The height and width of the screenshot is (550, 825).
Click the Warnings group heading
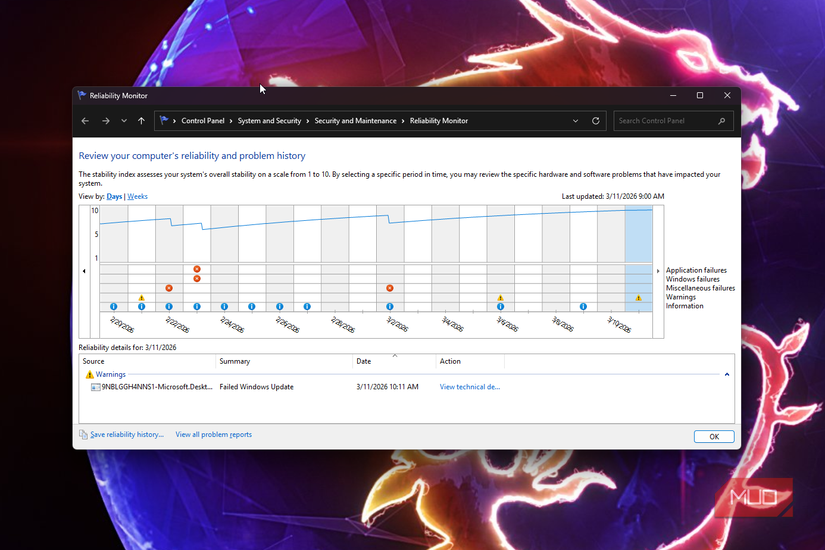pos(110,374)
